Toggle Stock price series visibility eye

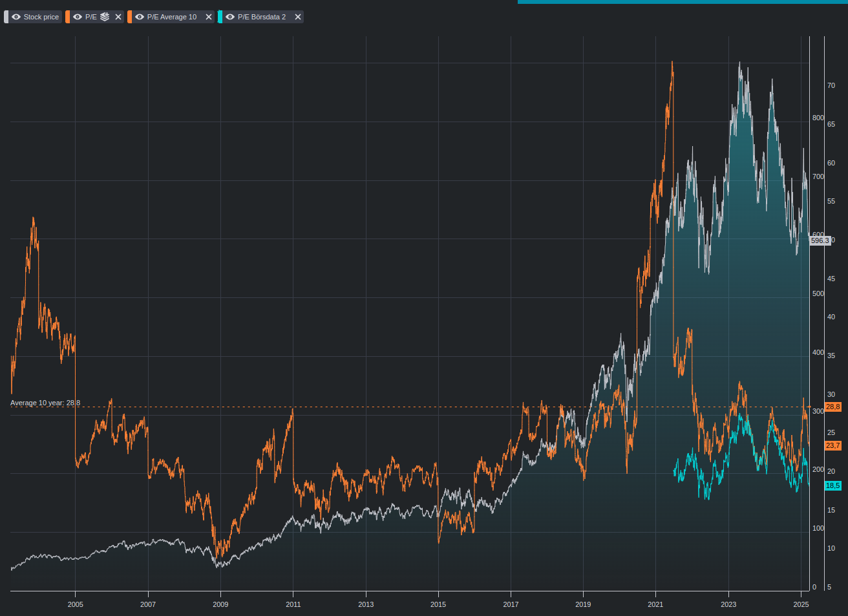16,17
